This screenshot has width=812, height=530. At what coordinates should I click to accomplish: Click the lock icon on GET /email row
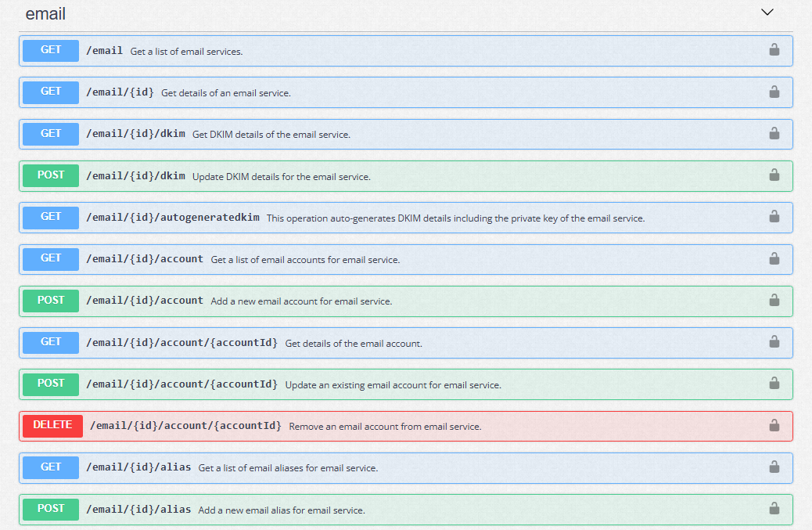point(774,50)
